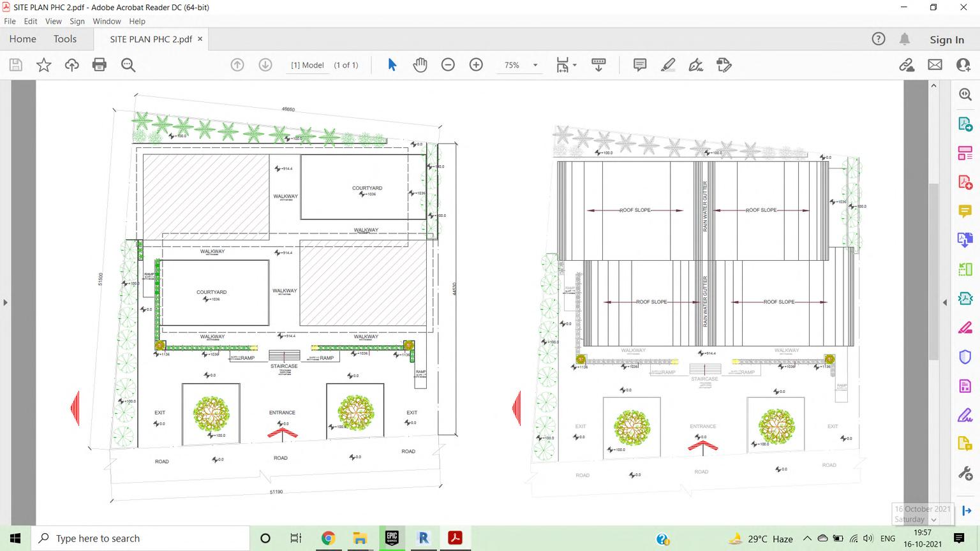Select the Hand pan tool

pyautogui.click(x=420, y=65)
